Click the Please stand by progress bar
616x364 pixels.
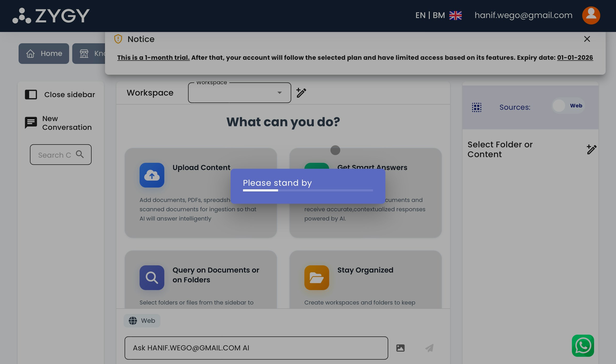pyautogui.click(x=308, y=190)
